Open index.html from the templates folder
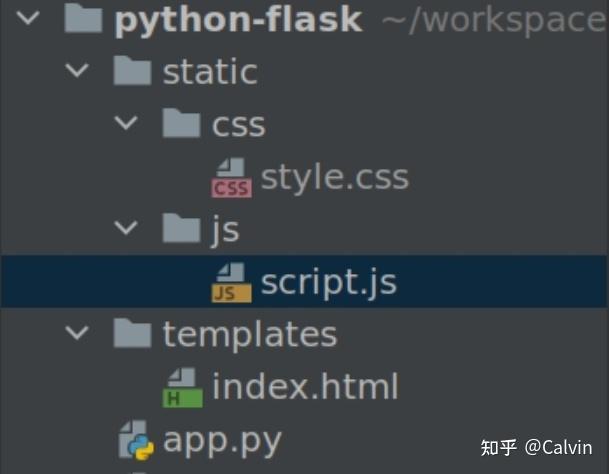This screenshot has height=474, width=609. [x=305, y=387]
